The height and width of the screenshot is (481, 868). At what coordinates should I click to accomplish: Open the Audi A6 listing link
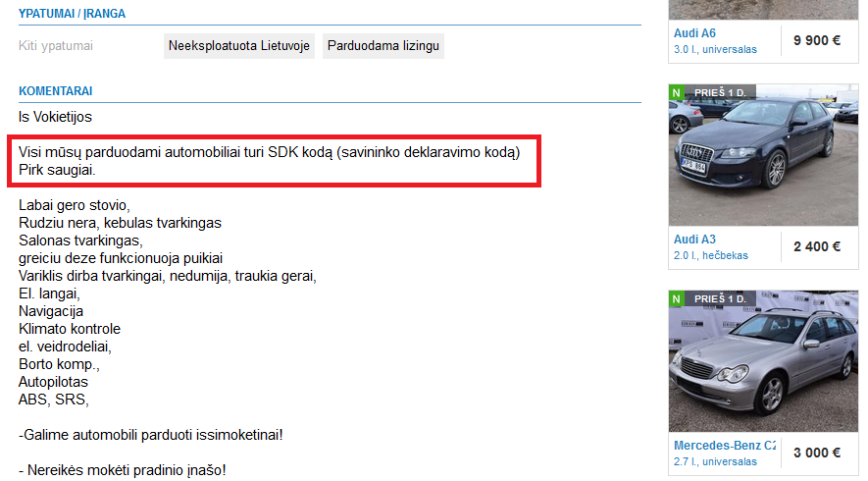tap(694, 33)
